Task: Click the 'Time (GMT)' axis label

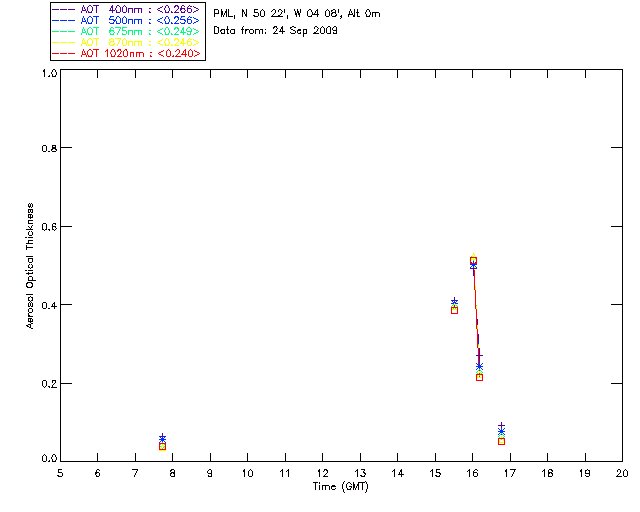Action: (341, 487)
